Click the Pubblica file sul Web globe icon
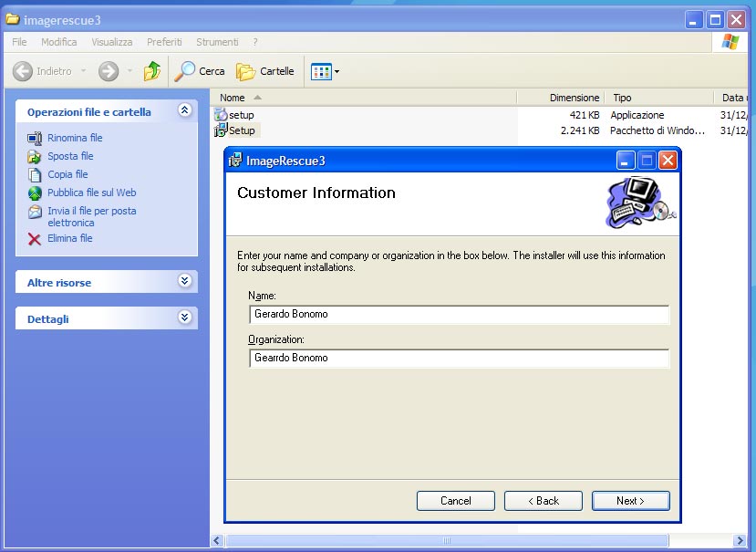This screenshot has width=756, height=552. click(35, 193)
